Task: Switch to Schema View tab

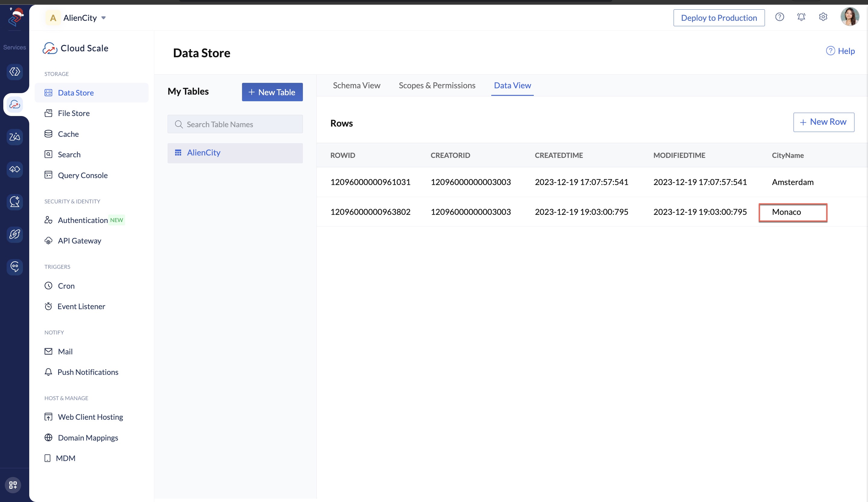Action: [357, 86]
